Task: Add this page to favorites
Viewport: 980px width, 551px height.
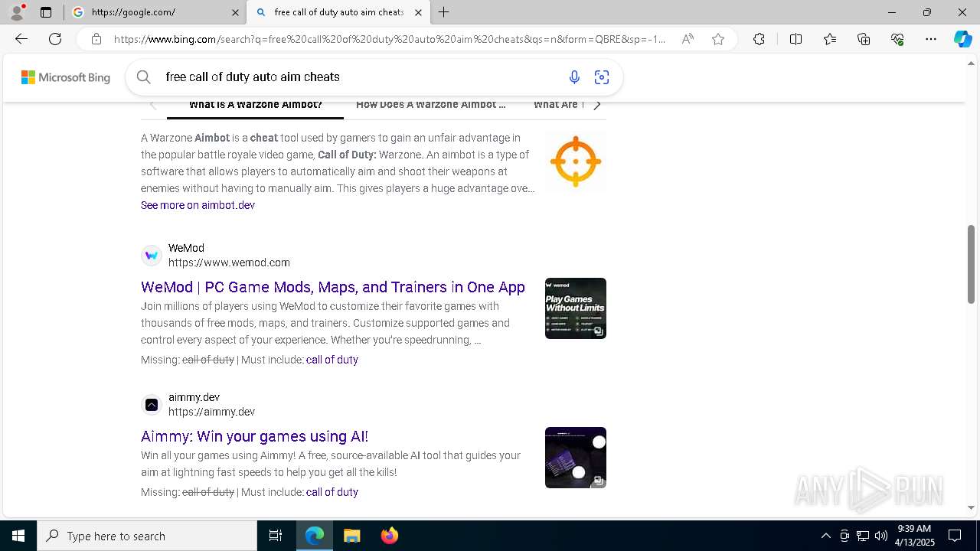Action: tap(718, 39)
